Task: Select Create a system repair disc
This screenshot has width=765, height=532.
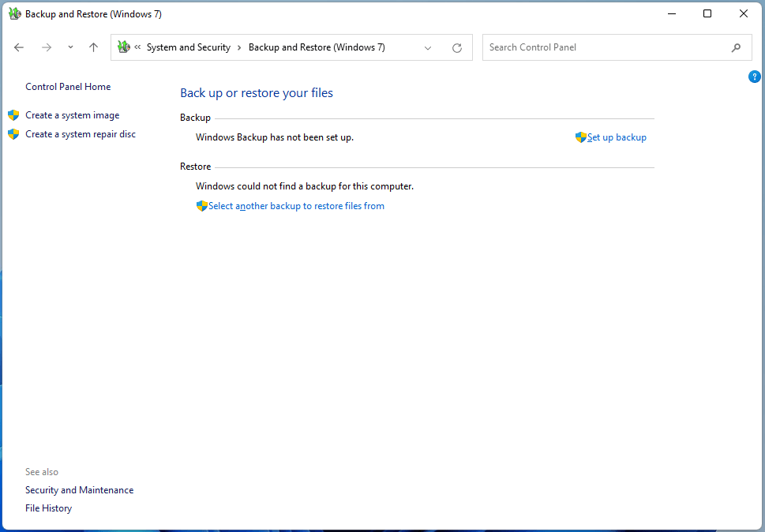Action: point(81,134)
